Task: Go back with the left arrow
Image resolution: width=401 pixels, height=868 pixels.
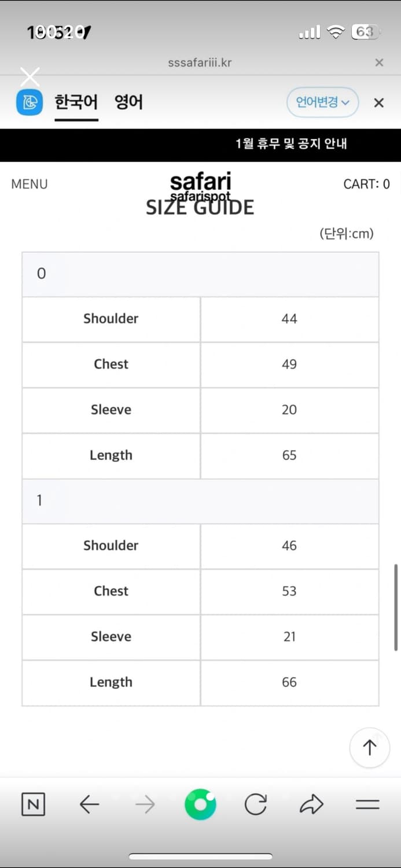Action: click(x=89, y=804)
